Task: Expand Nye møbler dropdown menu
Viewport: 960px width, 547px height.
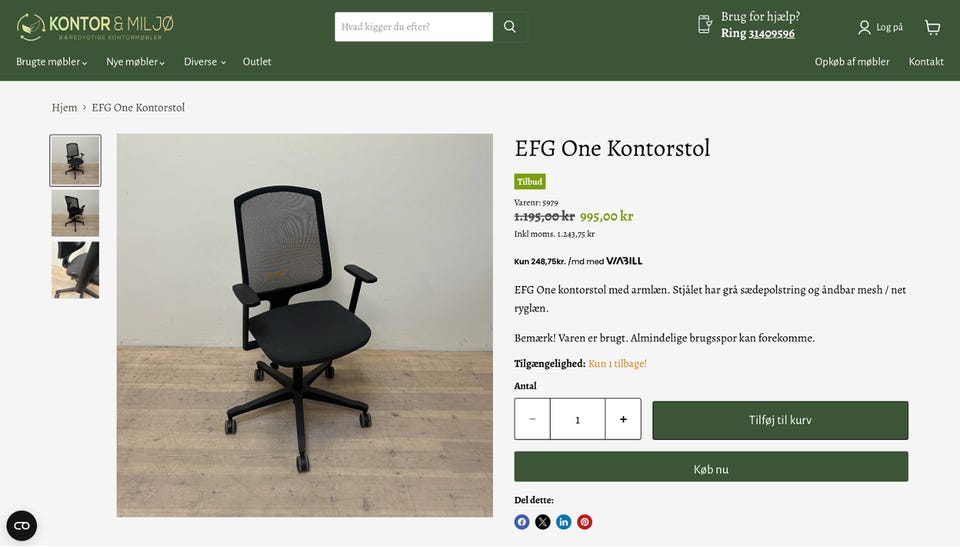Action: pos(135,62)
